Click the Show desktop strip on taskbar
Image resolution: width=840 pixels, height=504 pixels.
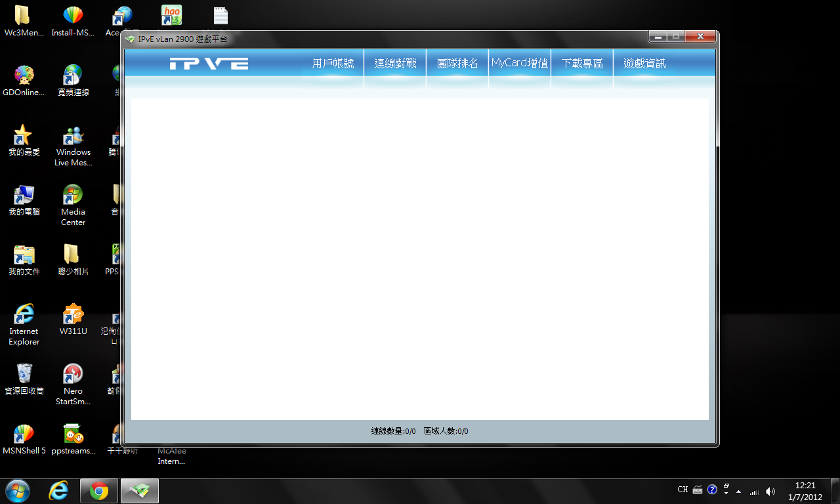pyautogui.click(x=835, y=491)
